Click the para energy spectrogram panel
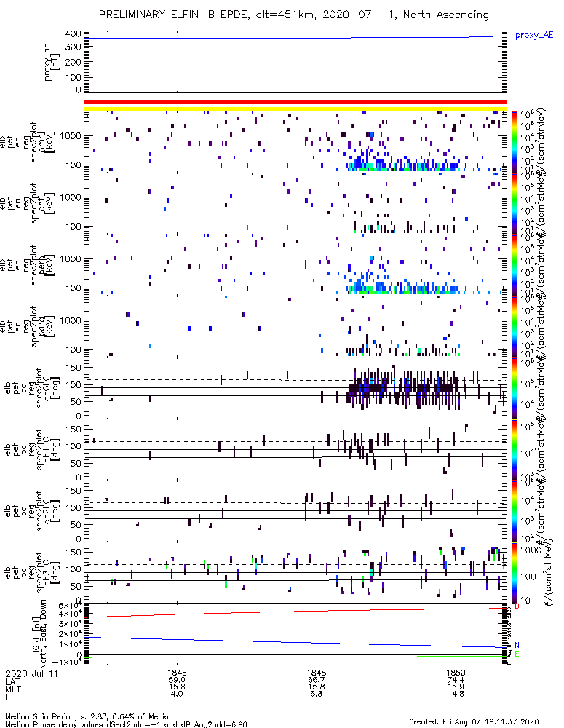The image size is (564, 728). tap(295, 326)
